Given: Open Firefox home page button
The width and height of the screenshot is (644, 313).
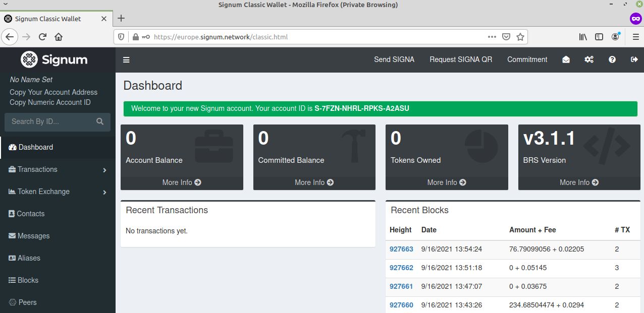Looking at the screenshot, I should click(59, 37).
